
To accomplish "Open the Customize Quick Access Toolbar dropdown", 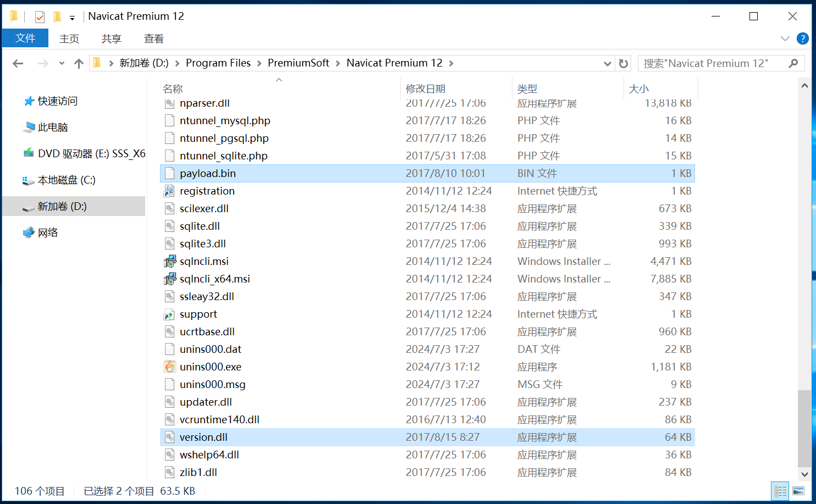I will point(72,18).
